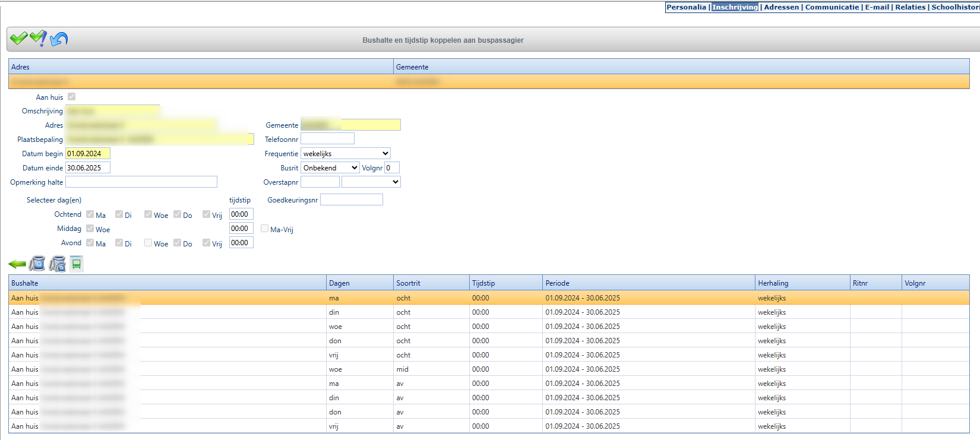Click the Bushalte column header
Viewport: 980px width, 440px height.
[167, 283]
